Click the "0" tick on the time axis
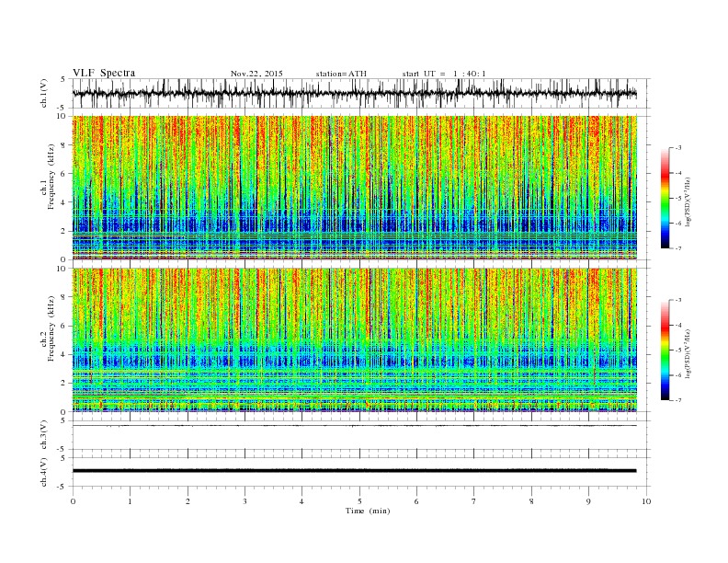This screenshot has height=563, width=728. click(73, 501)
